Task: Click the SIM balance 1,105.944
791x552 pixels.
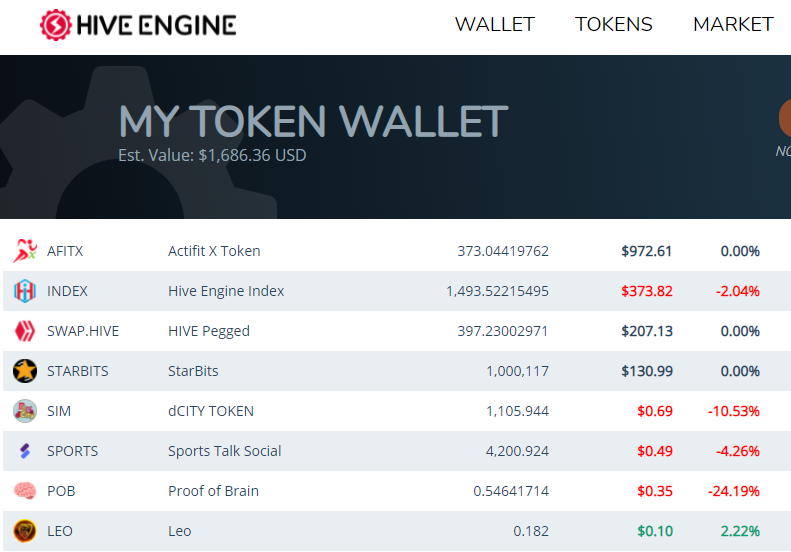Action: click(x=517, y=411)
